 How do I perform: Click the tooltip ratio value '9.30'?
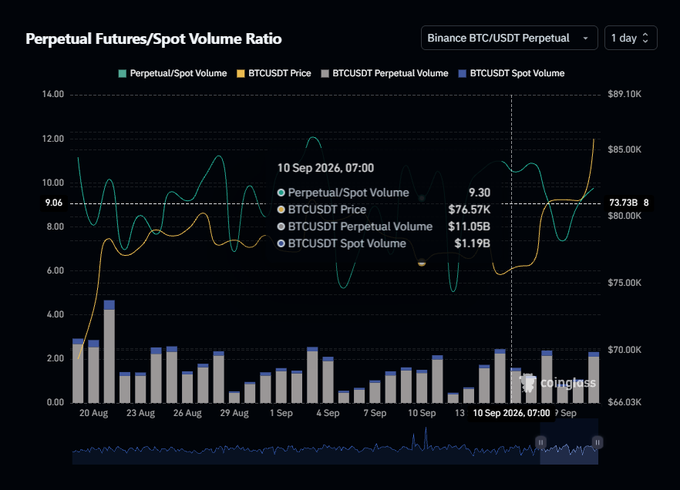480,193
